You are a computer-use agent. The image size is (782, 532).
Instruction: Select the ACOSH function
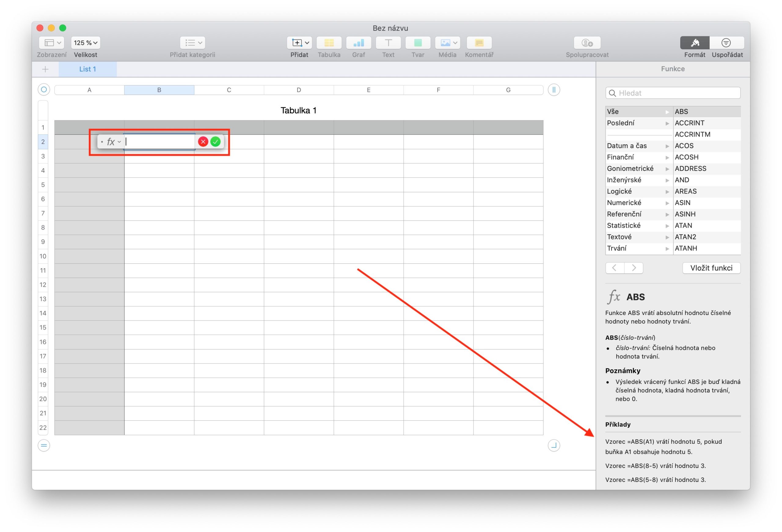(707, 157)
